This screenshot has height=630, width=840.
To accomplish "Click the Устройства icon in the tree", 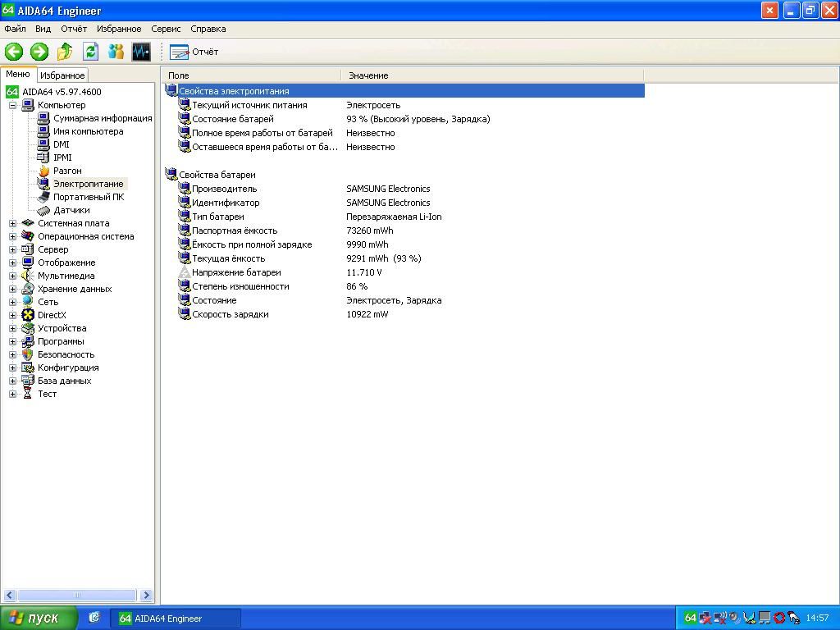I will tap(27, 328).
